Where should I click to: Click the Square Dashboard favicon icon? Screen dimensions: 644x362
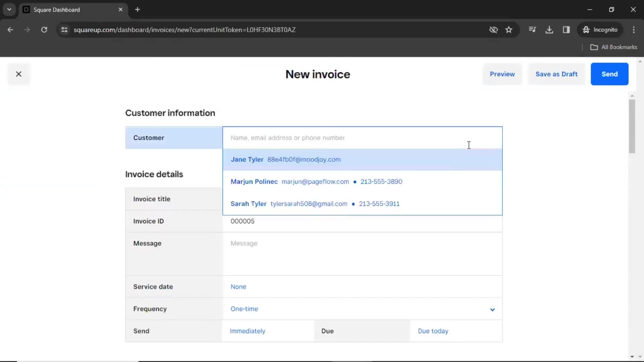pyautogui.click(x=26, y=10)
